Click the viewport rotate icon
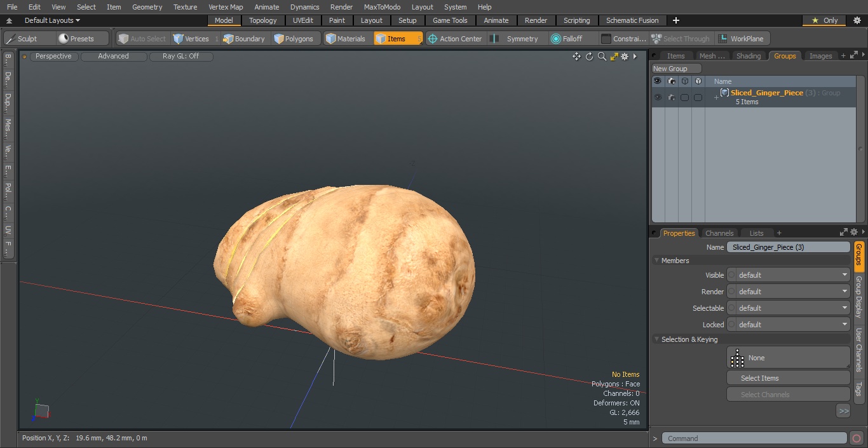 click(589, 57)
